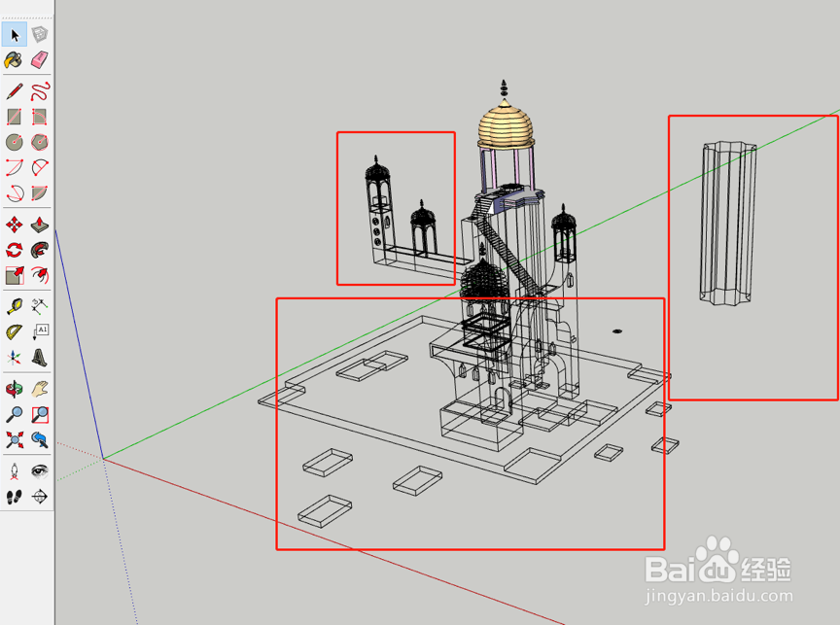Activate the 3 Point Arc tool
This screenshot has height=625, width=840.
click(15, 192)
